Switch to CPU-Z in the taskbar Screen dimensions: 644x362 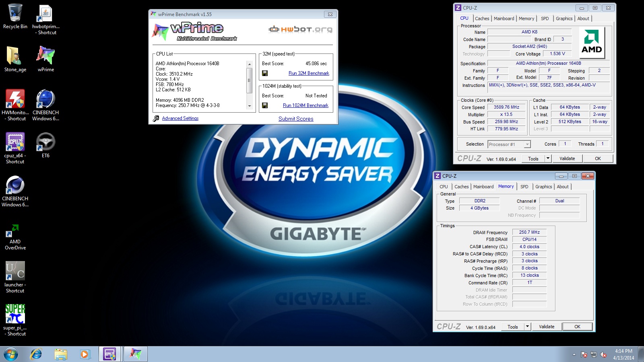[x=109, y=354]
